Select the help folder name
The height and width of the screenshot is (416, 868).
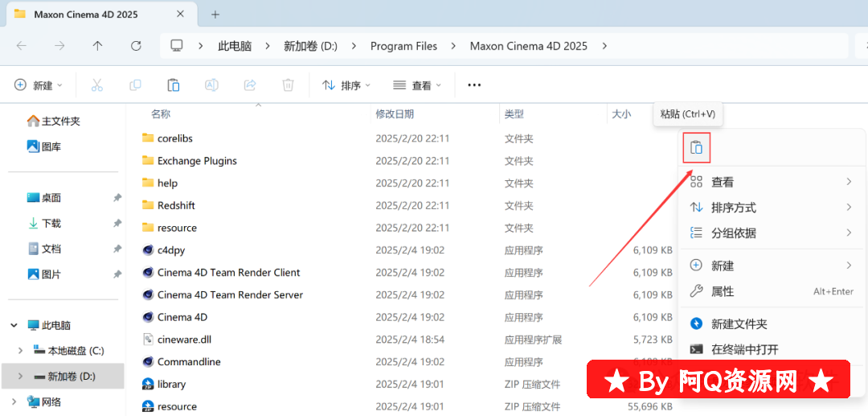coord(167,183)
